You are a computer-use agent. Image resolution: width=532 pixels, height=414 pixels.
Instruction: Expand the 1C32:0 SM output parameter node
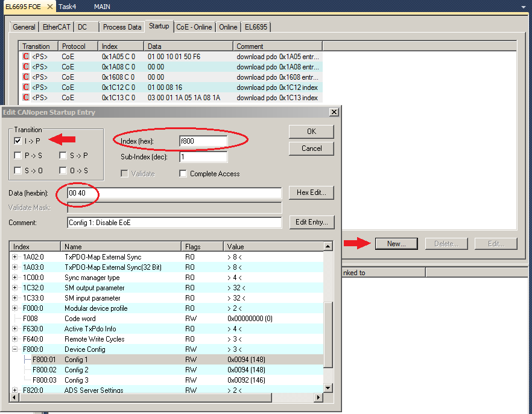(x=14, y=287)
